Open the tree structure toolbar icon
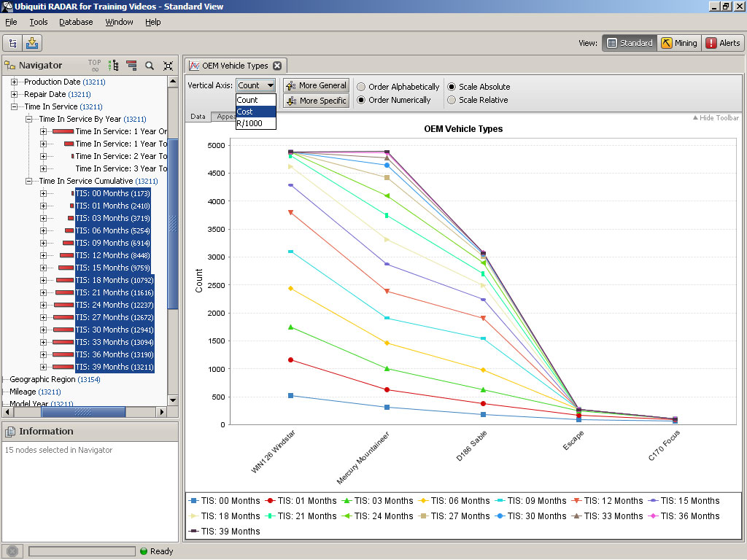The width and height of the screenshot is (747, 560). point(13,43)
